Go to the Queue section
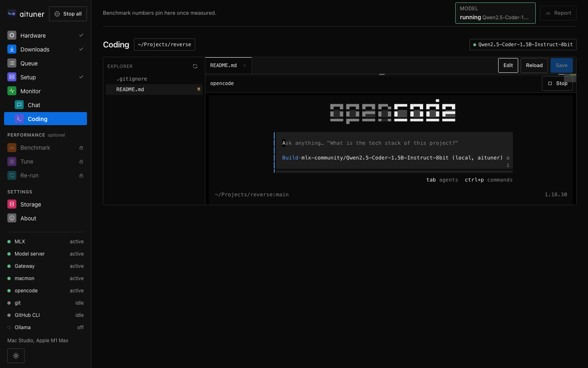This screenshot has height=368, width=588. [x=45, y=63]
